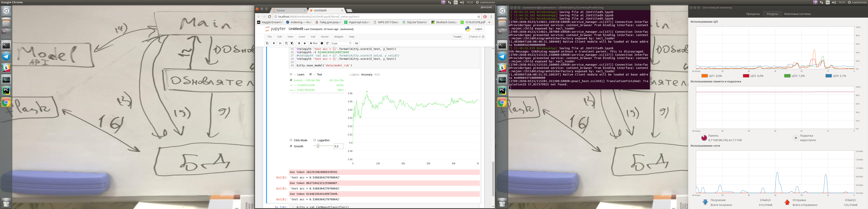The height and width of the screenshot is (209, 868).
Task: Disable the Smooth checkbox
Action: (291, 146)
